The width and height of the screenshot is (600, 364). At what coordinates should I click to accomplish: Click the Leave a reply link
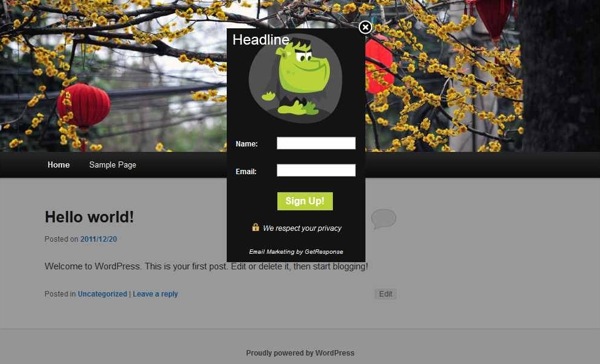click(156, 294)
